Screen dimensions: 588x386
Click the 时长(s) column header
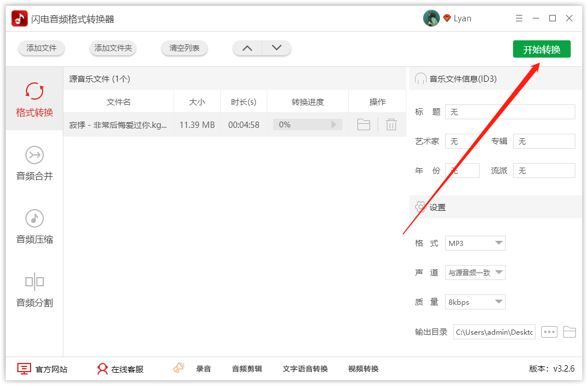tap(244, 102)
